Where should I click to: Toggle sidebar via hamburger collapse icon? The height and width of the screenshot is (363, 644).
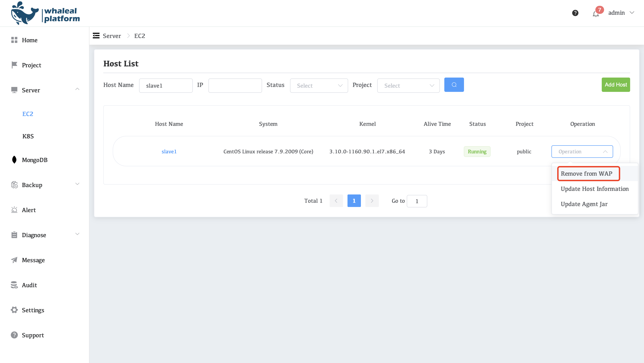tap(96, 36)
